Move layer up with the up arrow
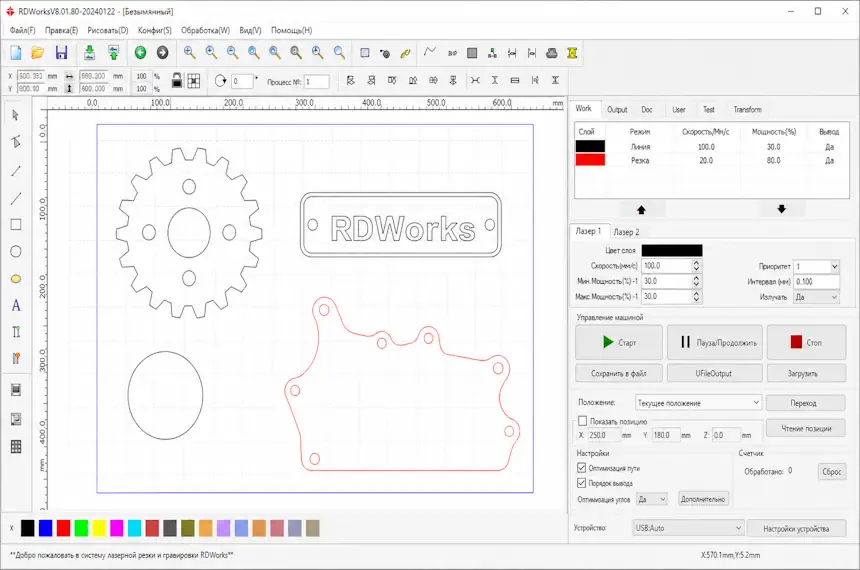This screenshot has height=570, width=860. pos(641,209)
